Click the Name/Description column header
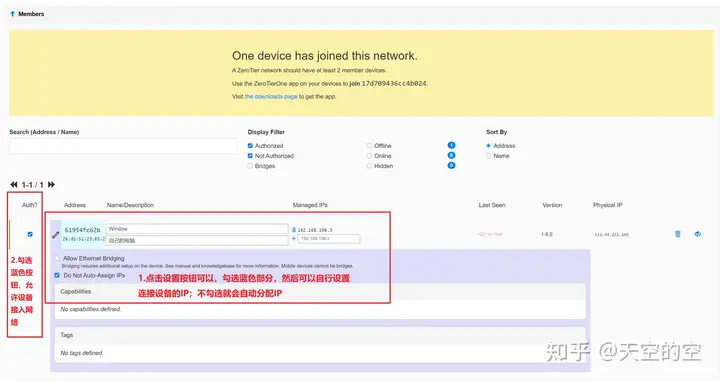 130,205
